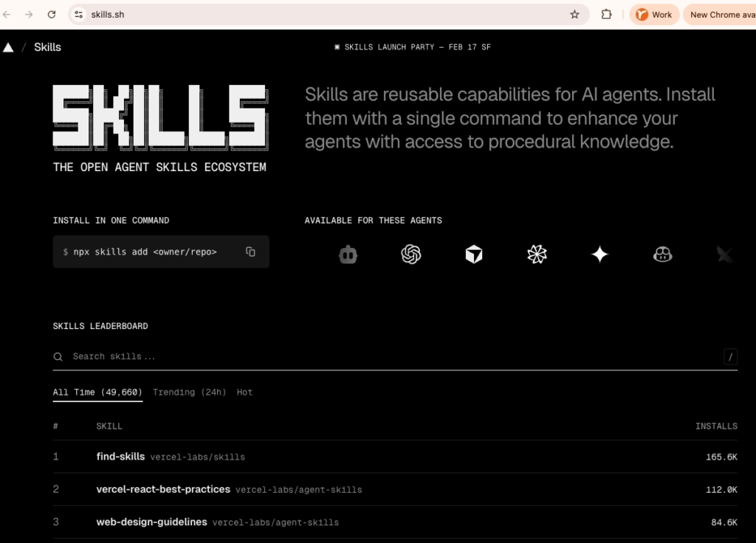Switch to the Hot tab
Image resolution: width=756 pixels, height=543 pixels.
pyautogui.click(x=244, y=392)
